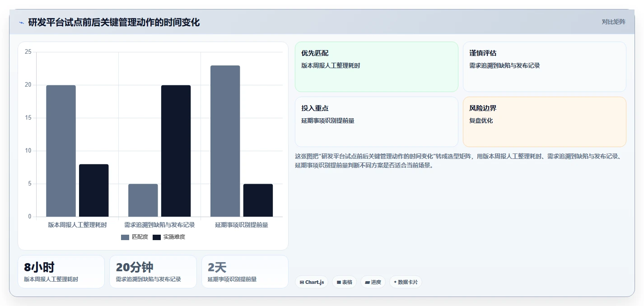Click x-axis label 需求追溯到缺陷与发布记录

click(x=159, y=225)
